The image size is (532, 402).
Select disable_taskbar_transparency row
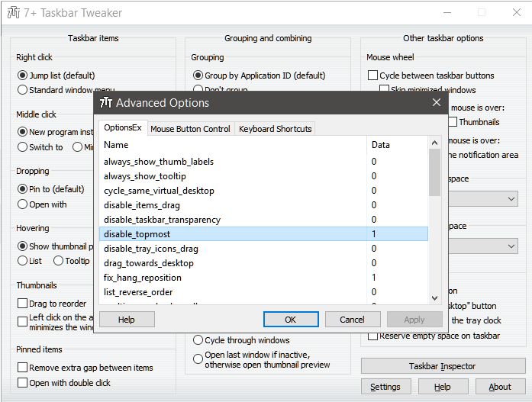coord(263,220)
